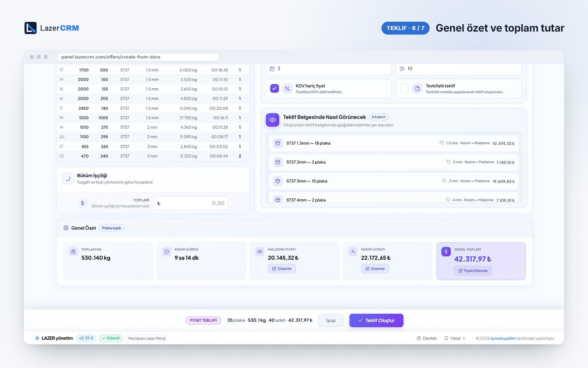Viewport: 588px width, 368px height.
Task: Click the box icon for ST37 3mm row
Action: pos(278,181)
